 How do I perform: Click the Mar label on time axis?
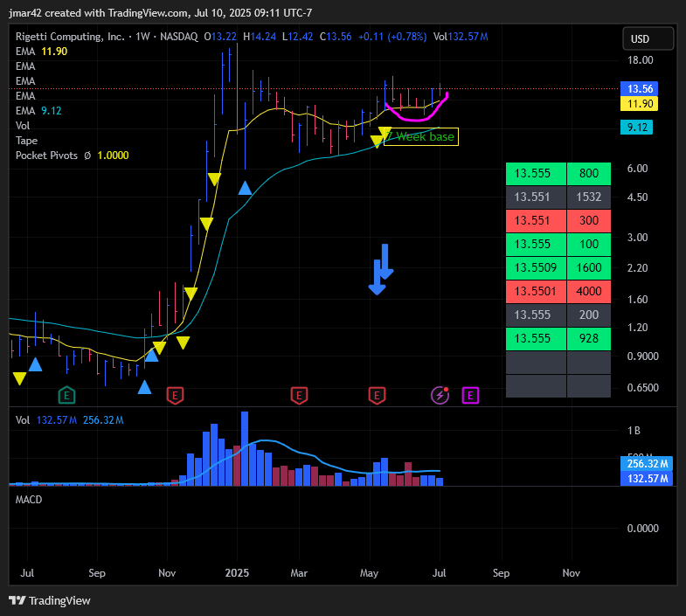tap(299, 573)
